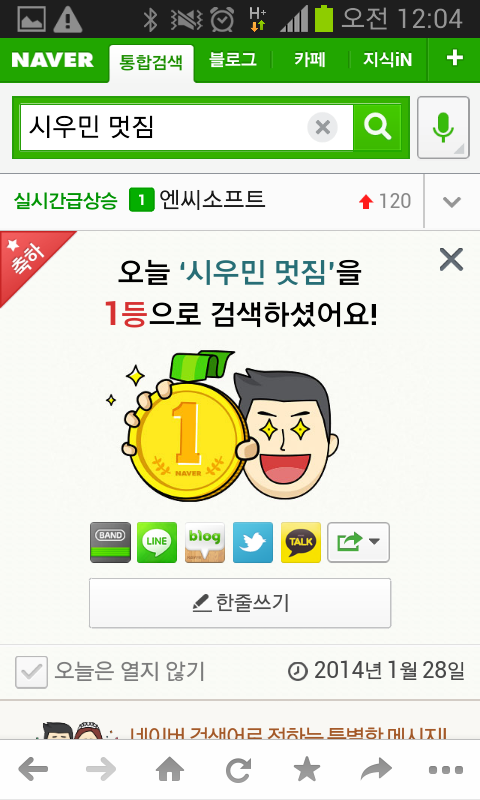
Task: Share to Naver blog icon
Action: pyautogui.click(x=205, y=542)
